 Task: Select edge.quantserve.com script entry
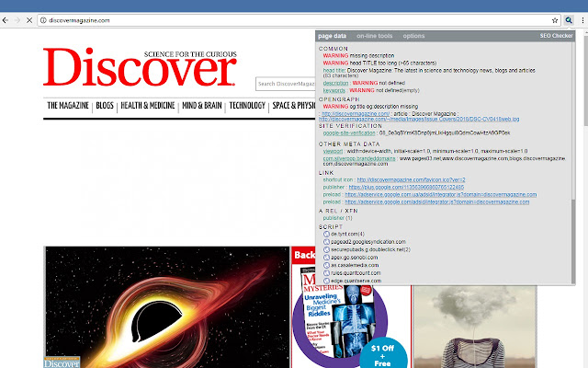(x=356, y=281)
